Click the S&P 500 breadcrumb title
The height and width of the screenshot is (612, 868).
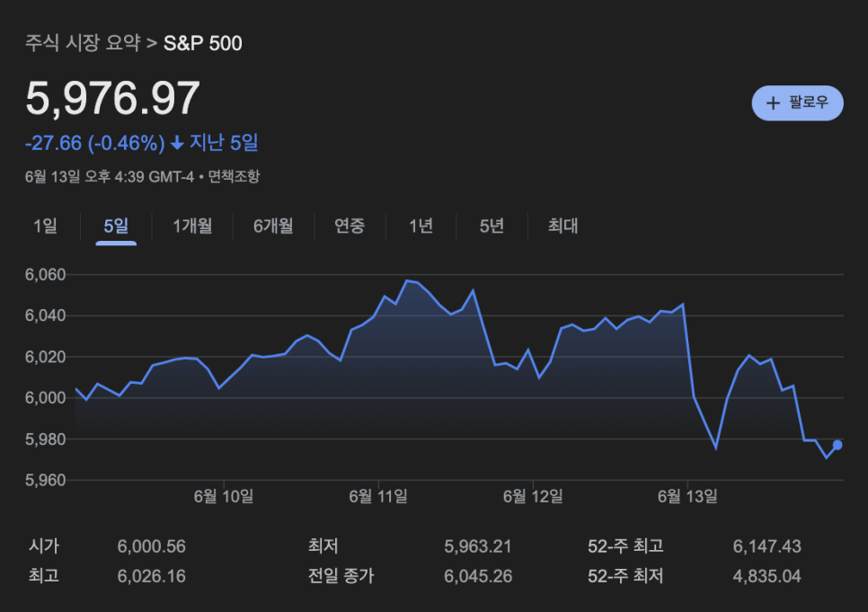coord(202,43)
